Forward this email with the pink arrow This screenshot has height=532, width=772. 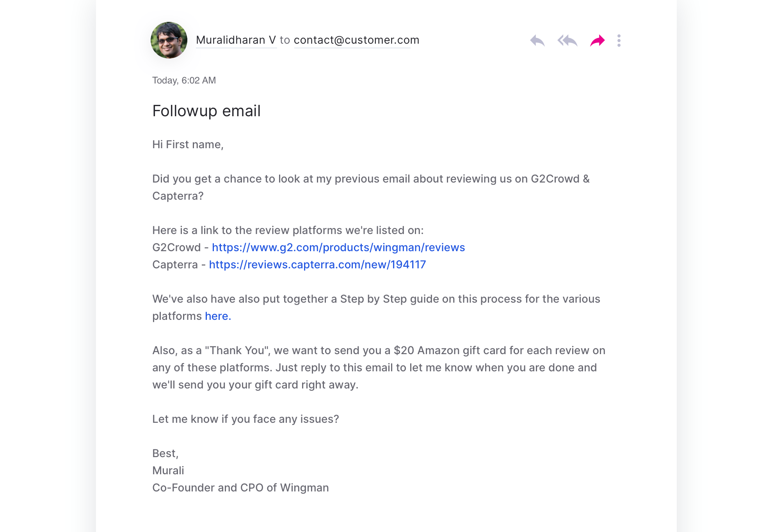pos(597,41)
